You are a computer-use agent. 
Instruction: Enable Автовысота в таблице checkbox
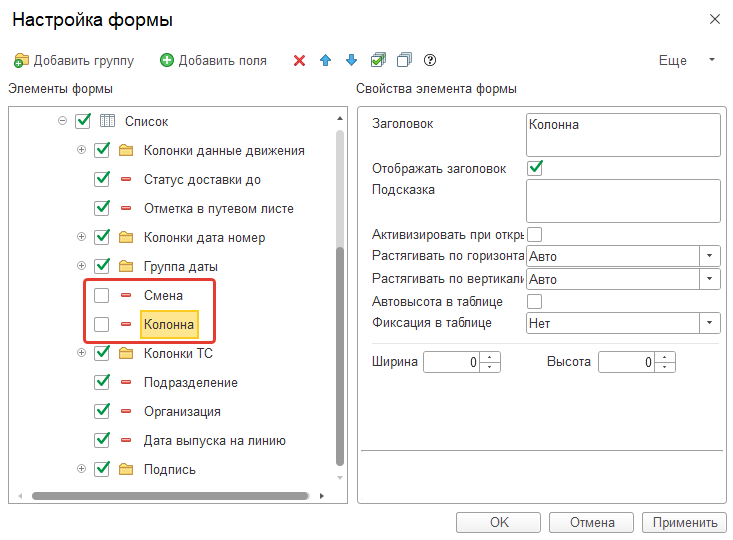[x=534, y=302]
